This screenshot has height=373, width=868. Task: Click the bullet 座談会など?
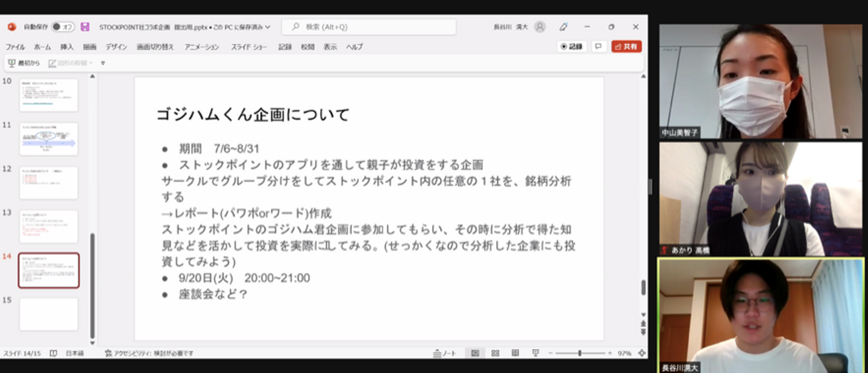tap(213, 294)
